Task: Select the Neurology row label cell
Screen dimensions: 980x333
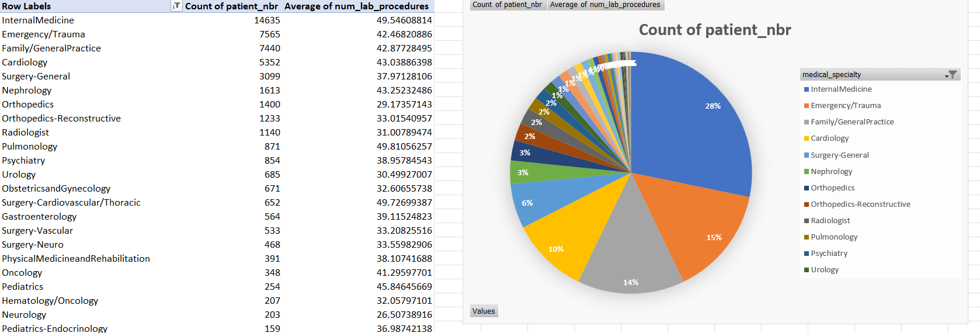Action: 91,314
